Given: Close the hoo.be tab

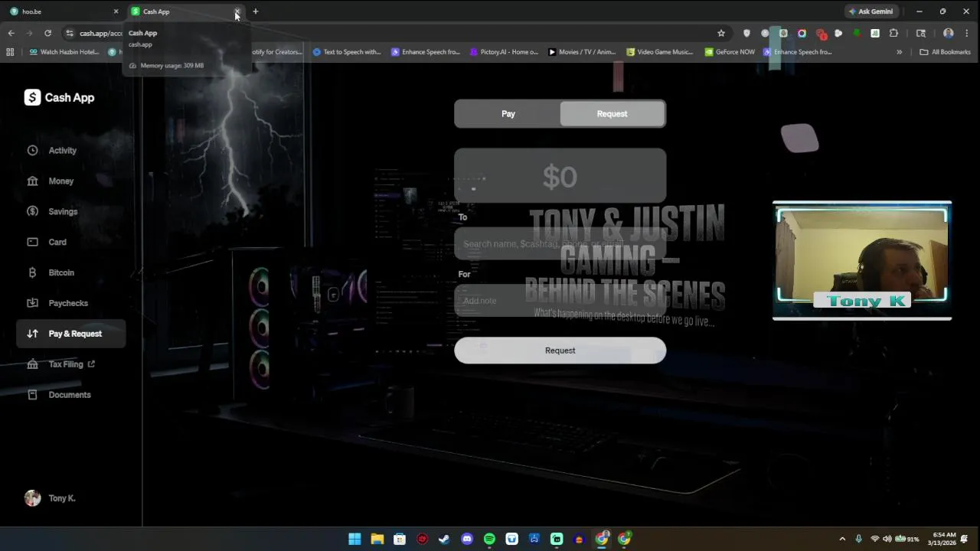Looking at the screenshot, I should pyautogui.click(x=116, y=11).
